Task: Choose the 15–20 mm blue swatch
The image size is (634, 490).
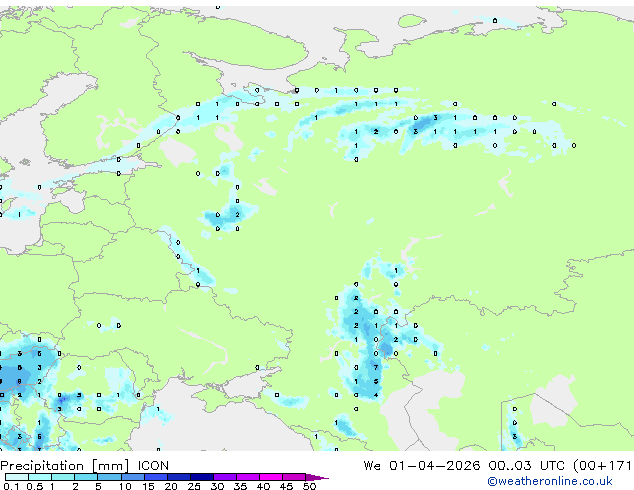Action: [156, 477]
